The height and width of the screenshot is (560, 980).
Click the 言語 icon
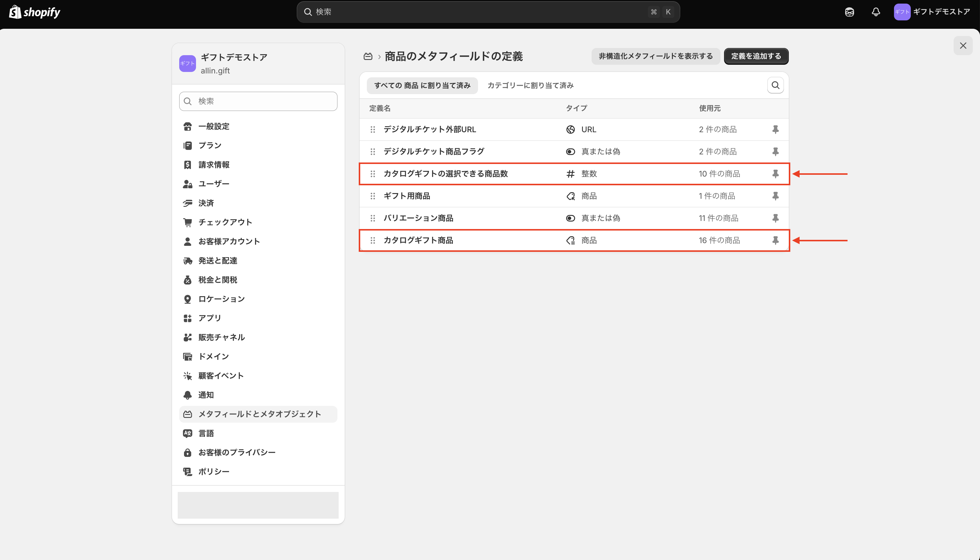pos(187,433)
